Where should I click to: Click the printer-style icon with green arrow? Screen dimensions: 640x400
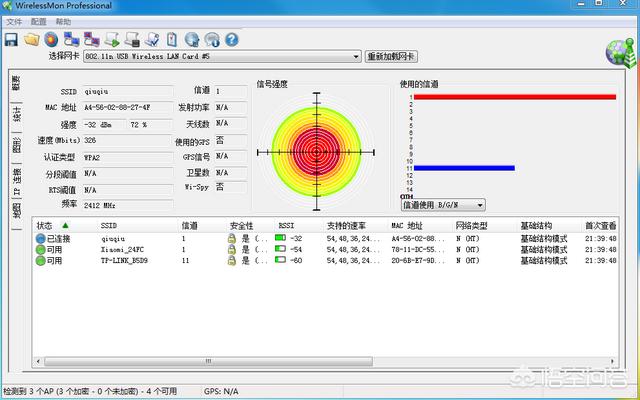(112, 39)
